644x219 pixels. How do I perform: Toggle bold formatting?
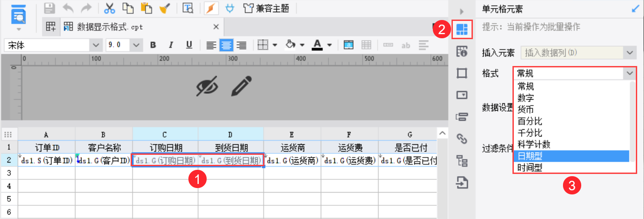coord(153,45)
